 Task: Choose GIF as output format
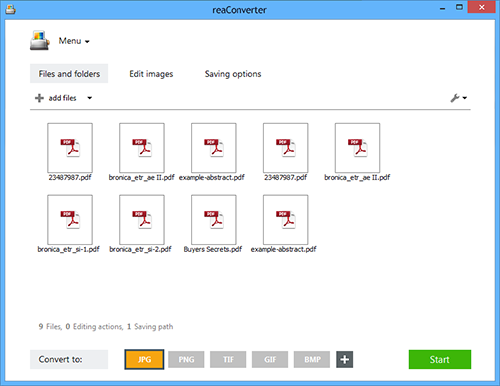click(270, 359)
